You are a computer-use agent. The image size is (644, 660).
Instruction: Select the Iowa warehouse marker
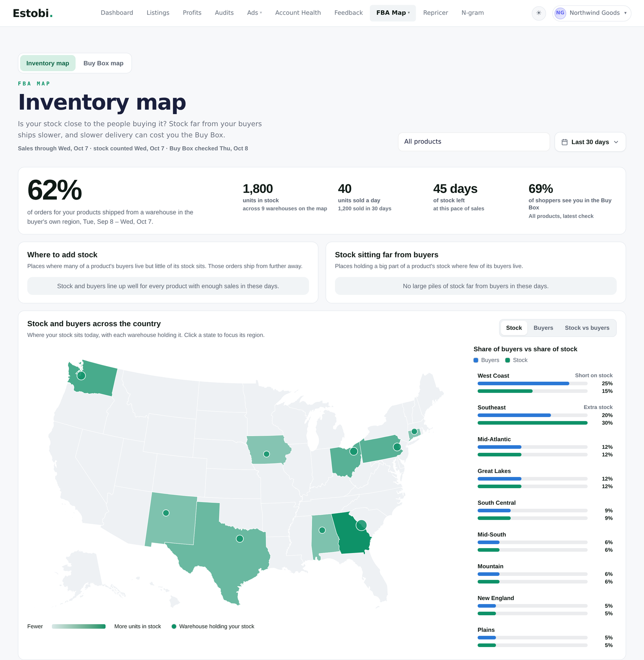click(x=267, y=454)
